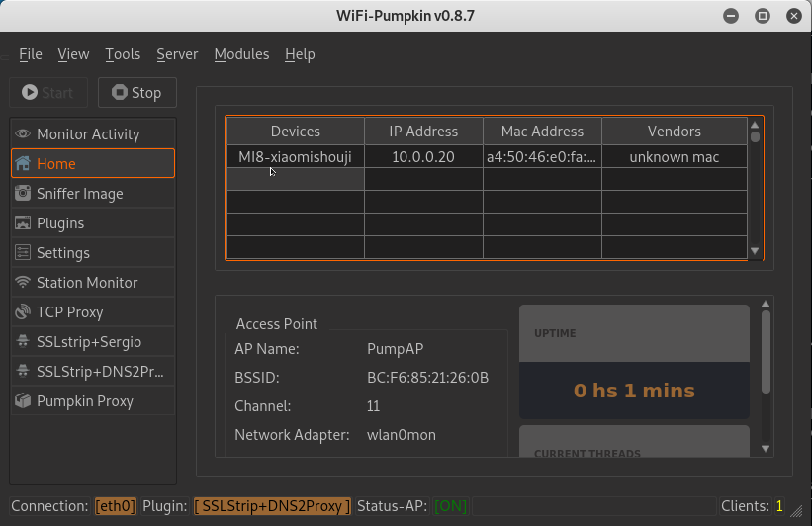812x526 pixels.
Task: Click the disabled Start button label
Action: coord(57,93)
